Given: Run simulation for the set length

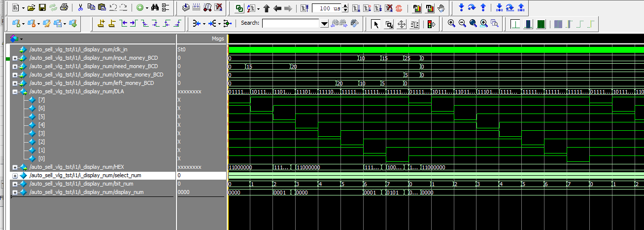Looking at the screenshot, I should click(356, 8).
